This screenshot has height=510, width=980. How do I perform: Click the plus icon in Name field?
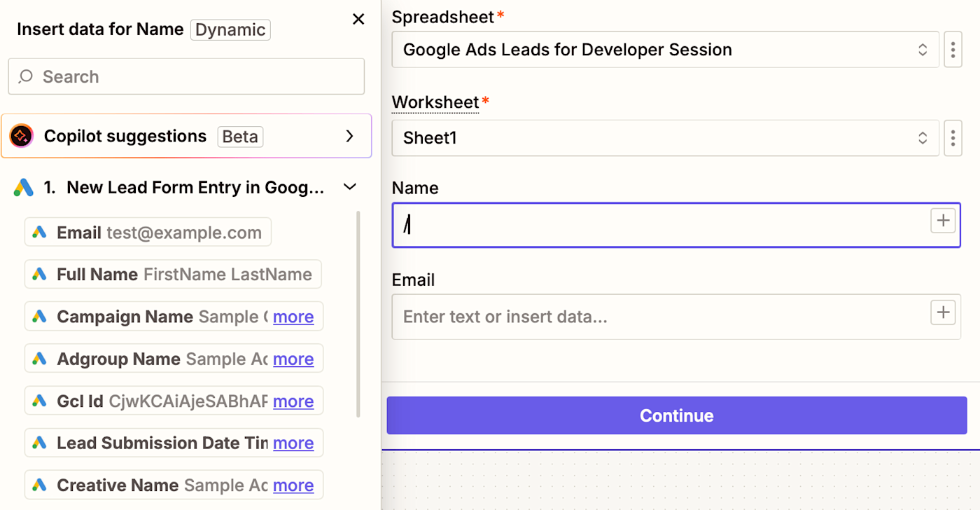[943, 221]
